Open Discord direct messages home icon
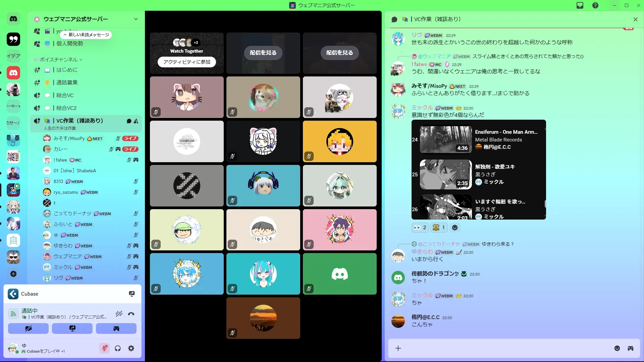This screenshot has width=644, height=362. 13,19
